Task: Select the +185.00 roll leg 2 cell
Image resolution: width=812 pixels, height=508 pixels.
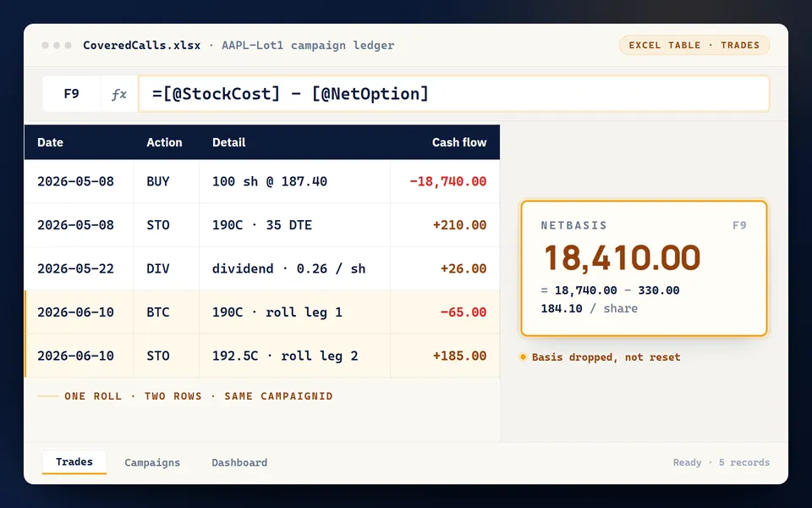Action: (x=446, y=356)
